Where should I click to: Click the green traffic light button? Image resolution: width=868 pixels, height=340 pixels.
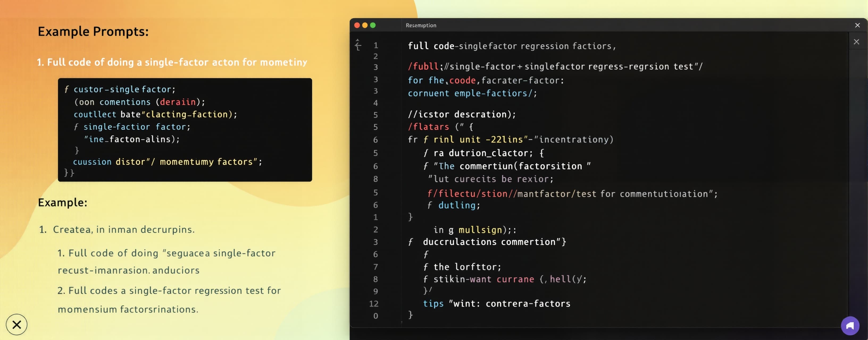[373, 25]
